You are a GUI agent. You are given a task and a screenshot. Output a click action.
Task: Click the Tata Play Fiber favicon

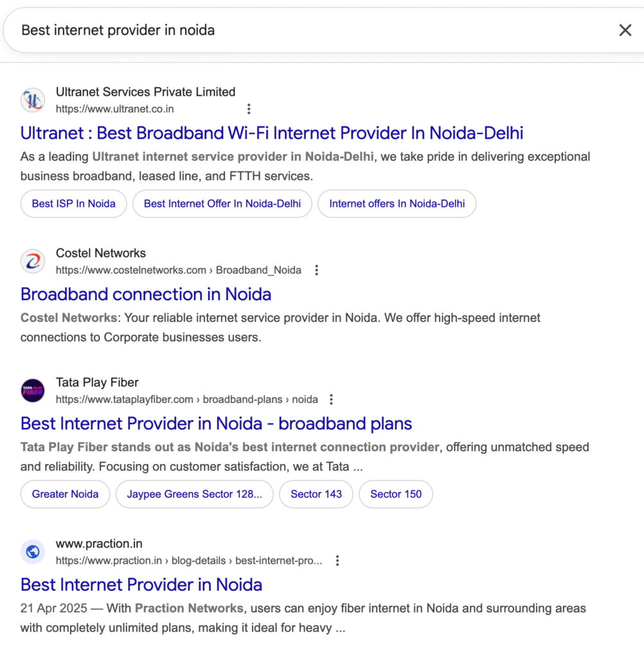[x=33, y=391]
